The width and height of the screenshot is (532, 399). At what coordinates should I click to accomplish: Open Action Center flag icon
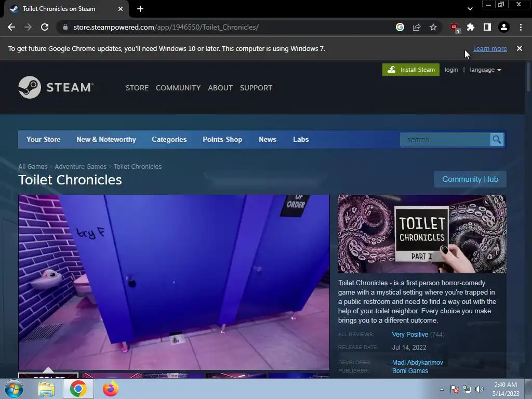[x=454, y=389]
